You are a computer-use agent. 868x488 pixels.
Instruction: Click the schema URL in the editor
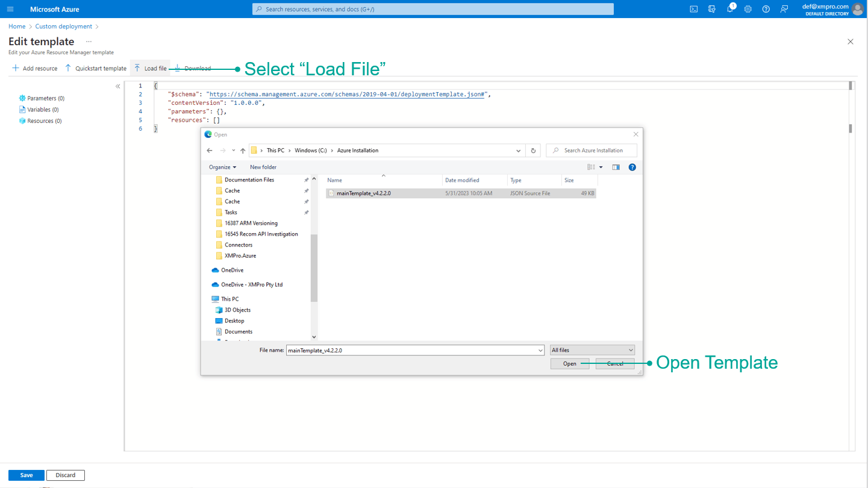coord(348,95)
